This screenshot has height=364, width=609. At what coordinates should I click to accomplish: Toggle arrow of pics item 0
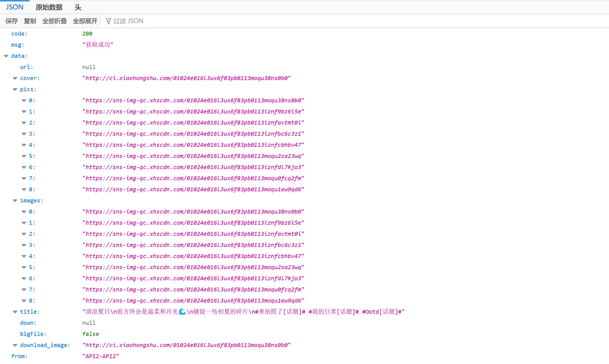pos(24,100)
